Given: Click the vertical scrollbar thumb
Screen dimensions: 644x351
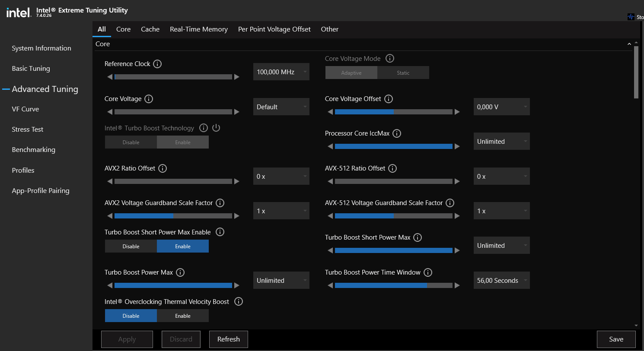Looking at the screenshot, I should pos(636,73).
